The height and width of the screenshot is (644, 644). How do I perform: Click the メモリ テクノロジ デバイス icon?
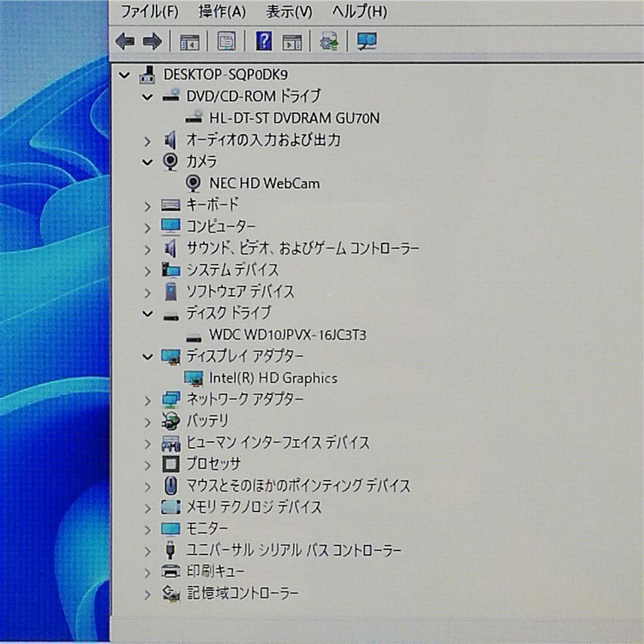pos(171,507)
